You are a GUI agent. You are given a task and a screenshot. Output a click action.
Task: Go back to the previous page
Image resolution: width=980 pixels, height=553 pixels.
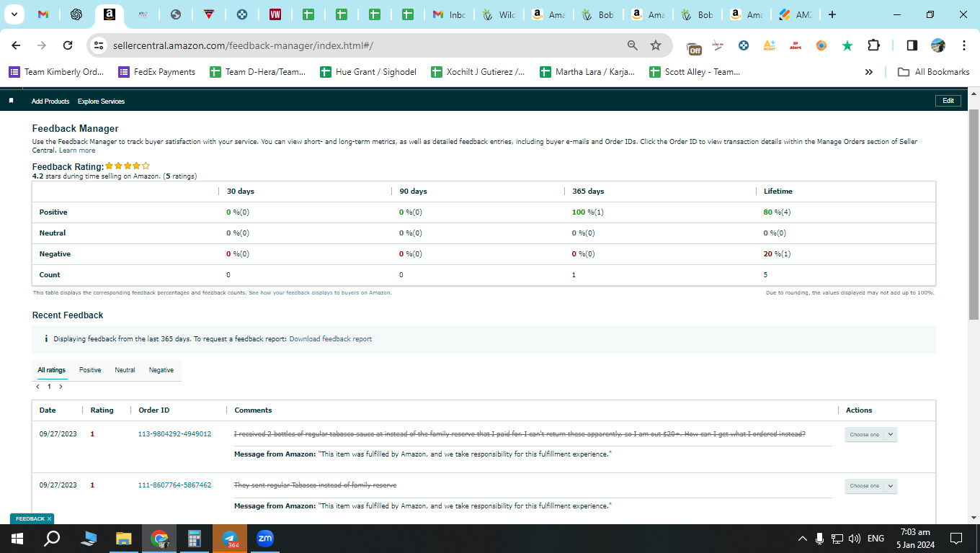(x=16, y=45)
